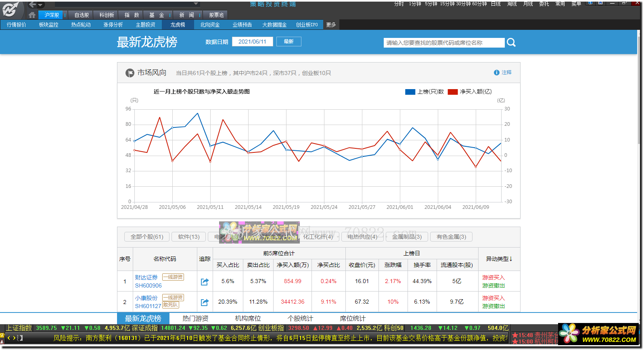644x350 pixels.
Task: Open the 沪深股 tab options dots
Action: click(x=65, y=15)
